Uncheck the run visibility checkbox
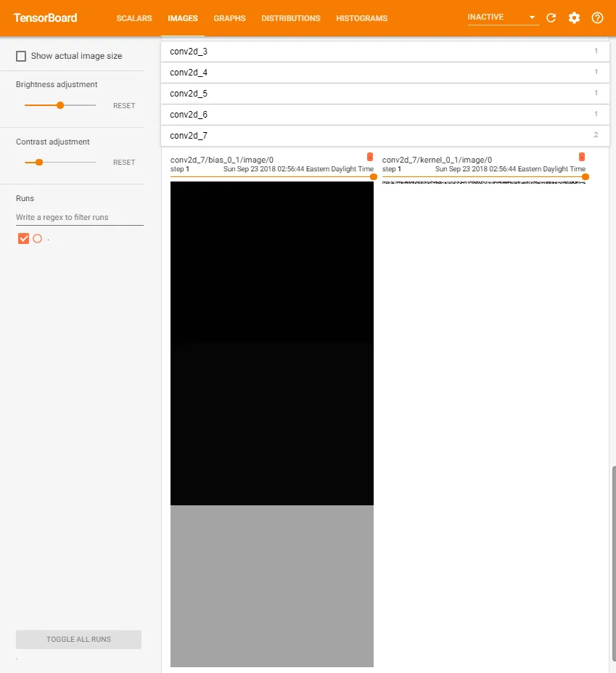 click(24, 238)
